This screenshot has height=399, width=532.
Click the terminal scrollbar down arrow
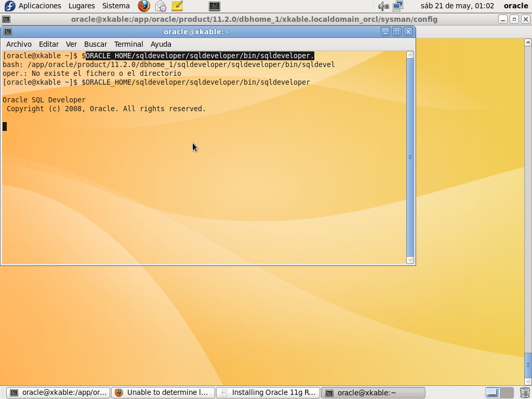click(410, 260)
